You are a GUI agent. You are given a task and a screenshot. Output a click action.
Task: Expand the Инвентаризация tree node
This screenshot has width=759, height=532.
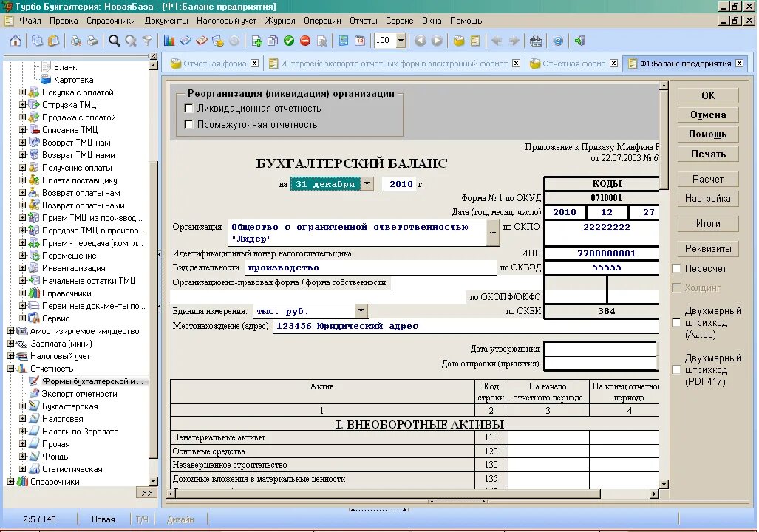[22, 267]
